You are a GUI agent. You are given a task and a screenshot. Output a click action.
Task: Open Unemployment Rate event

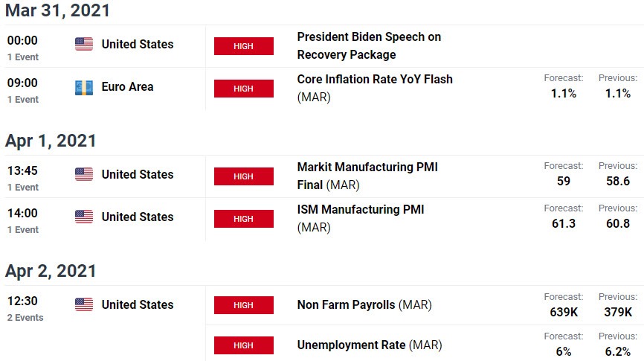[x=370, y=345]
